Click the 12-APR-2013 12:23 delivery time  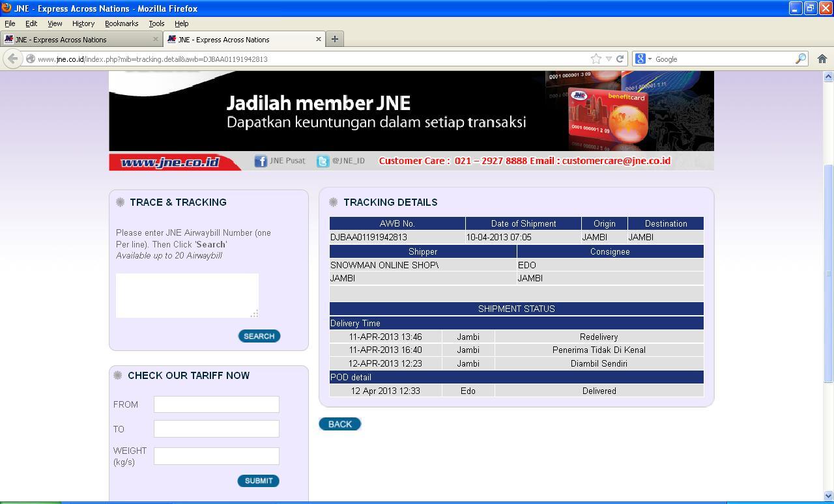click(x=385, y=363)
